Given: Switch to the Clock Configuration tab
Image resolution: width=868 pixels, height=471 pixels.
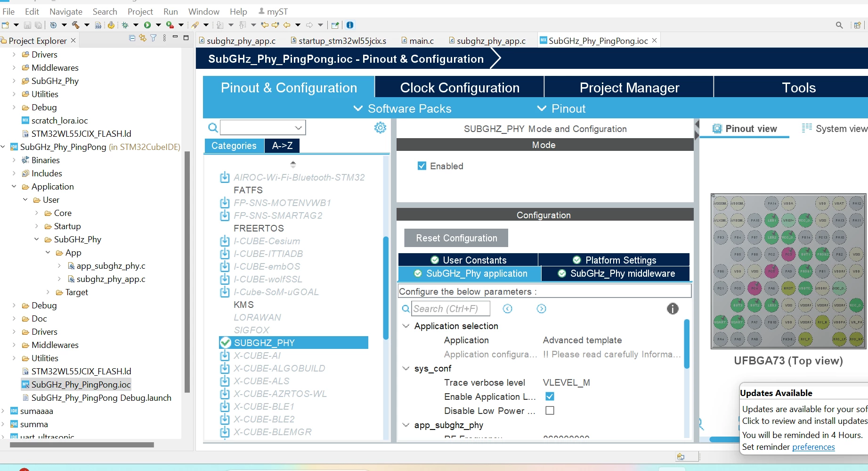Looking at the screenshot, I should point(460,88).
